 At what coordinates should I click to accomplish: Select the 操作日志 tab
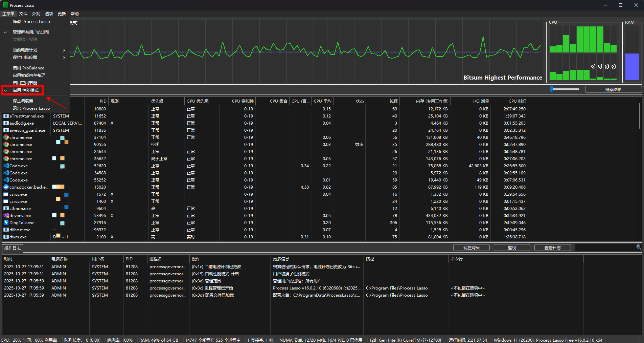point(13,248)
